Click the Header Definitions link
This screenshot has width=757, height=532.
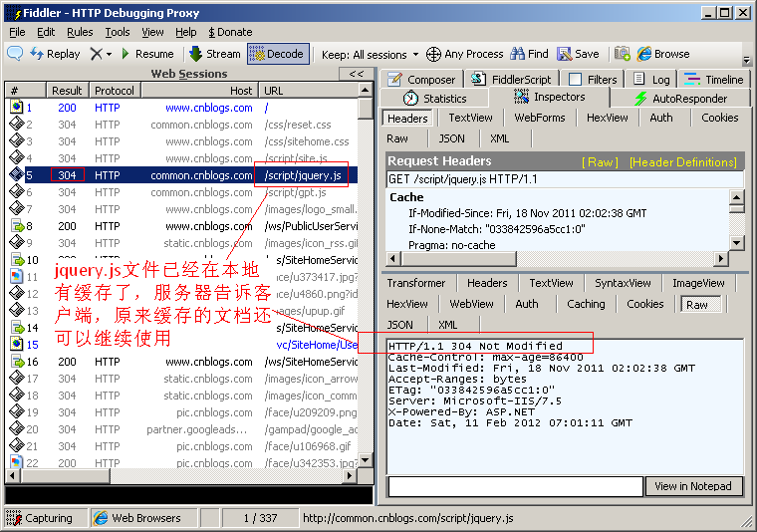point(682,161)
